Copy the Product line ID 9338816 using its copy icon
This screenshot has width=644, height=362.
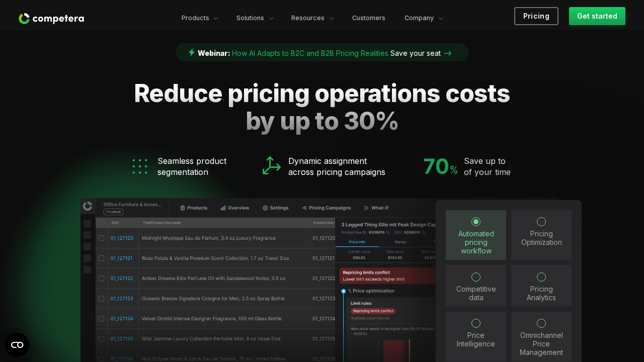(x=387, y=232)
